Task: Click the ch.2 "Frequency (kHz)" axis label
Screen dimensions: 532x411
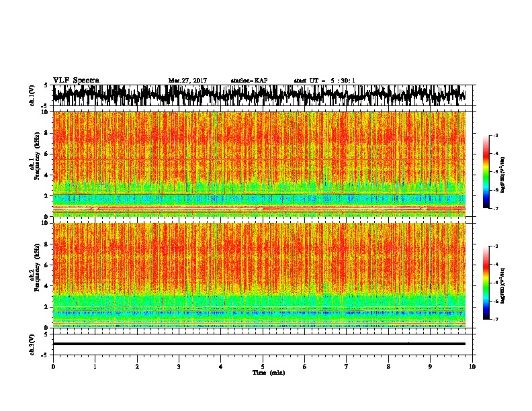Action: (x=37, y=267)
